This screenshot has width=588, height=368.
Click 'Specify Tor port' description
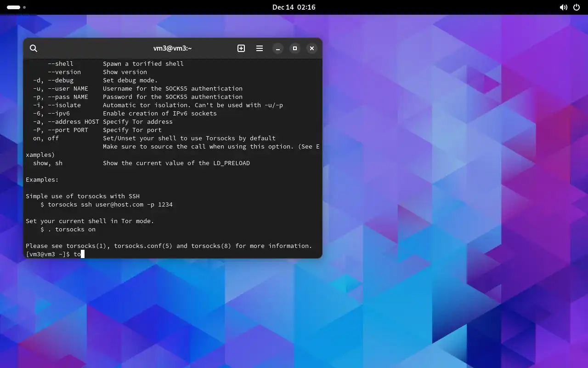point(132,130)
